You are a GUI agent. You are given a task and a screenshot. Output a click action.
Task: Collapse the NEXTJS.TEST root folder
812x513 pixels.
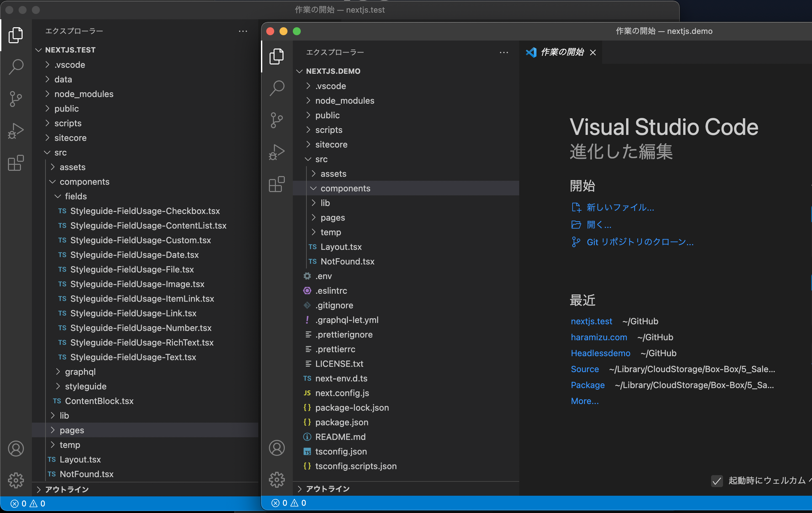pos(145,50)
